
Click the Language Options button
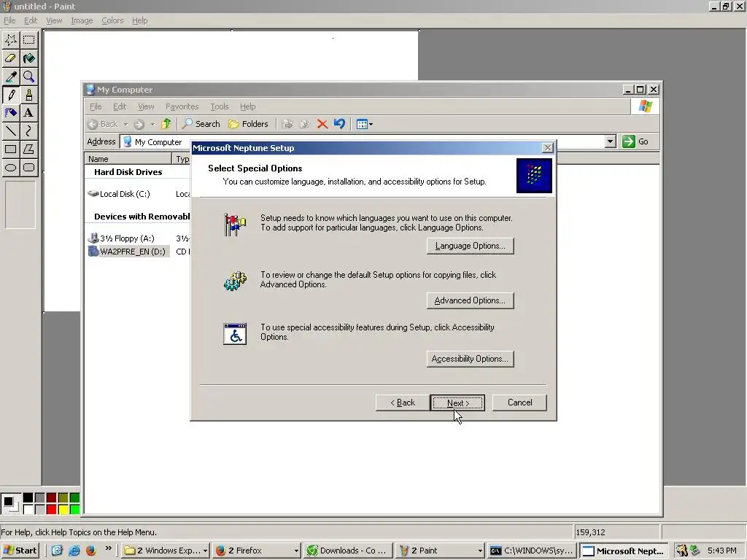[471, 246]
